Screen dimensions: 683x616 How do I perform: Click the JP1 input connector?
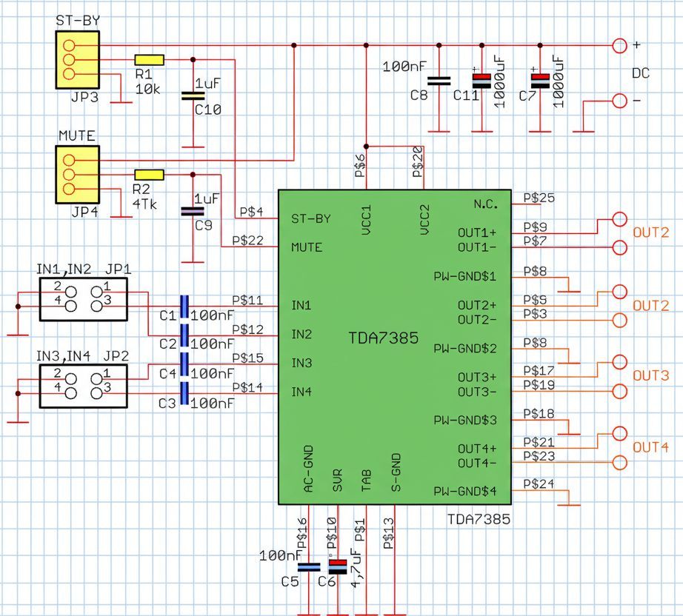click(x=84, y=300)
